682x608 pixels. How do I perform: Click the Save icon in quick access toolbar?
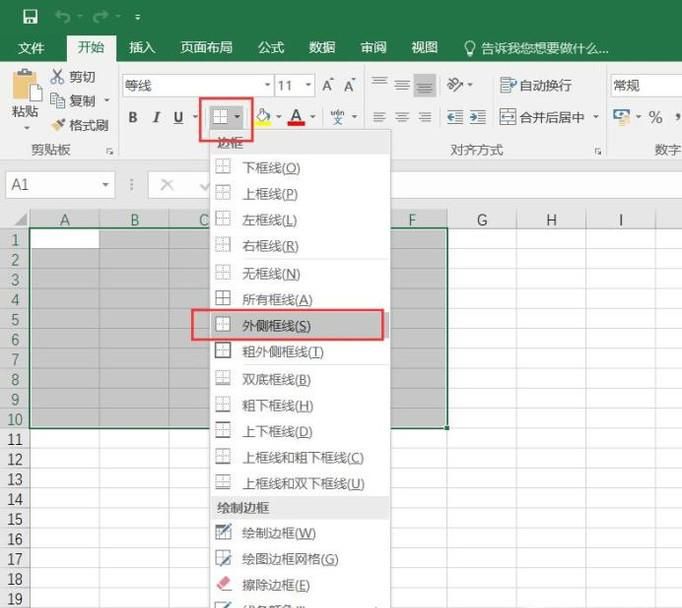(30, 17)
